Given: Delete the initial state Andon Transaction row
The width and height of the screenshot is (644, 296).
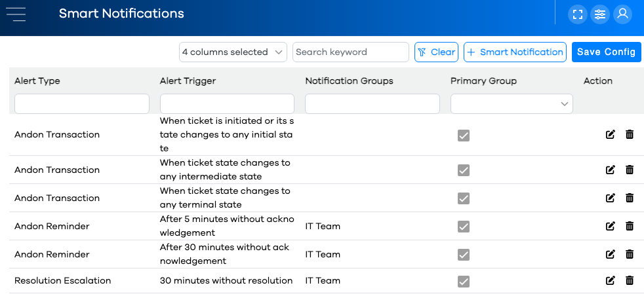Looking at the screenshot, I should tap(629, 134).
